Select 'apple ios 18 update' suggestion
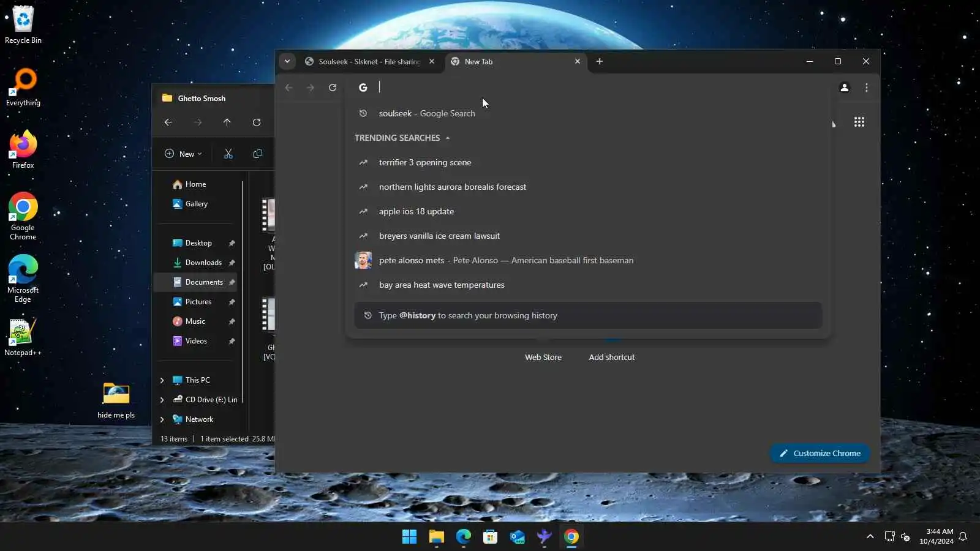980x551 pixels. point(588,211)
